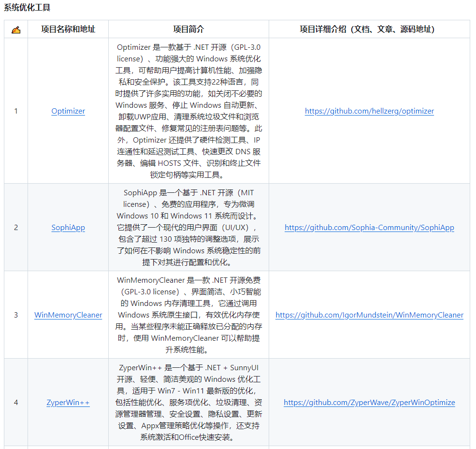Open the Optimizer project link
This screenshot has width=476, height=449.
[68, 111]
